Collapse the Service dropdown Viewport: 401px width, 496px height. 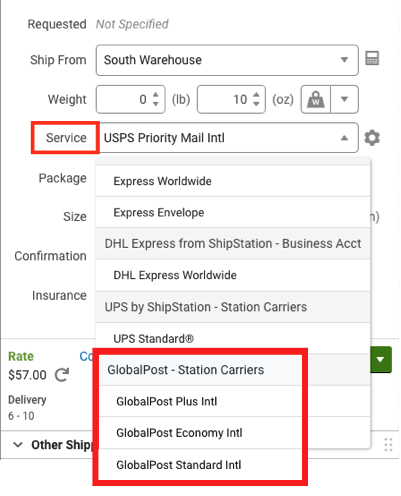point(345,138)
